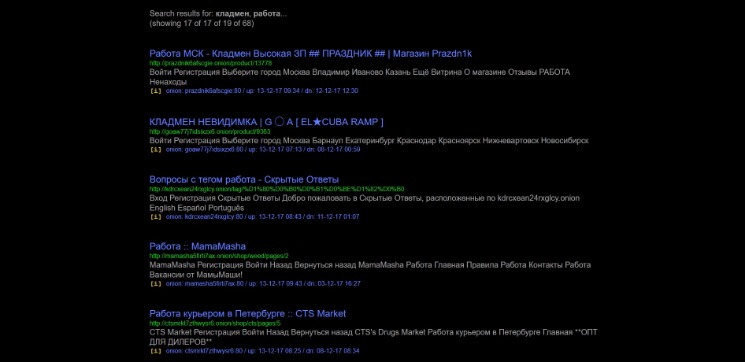
Task: Click the [i] info icon under the КЛАДМЕН НЕВИДИМКА result
Action: 156,150
